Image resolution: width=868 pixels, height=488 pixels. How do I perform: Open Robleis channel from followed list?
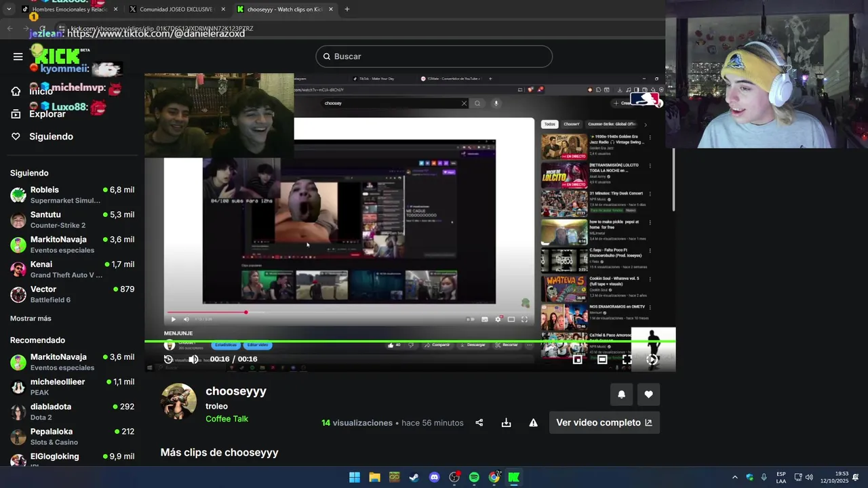[x=72, y=195]
